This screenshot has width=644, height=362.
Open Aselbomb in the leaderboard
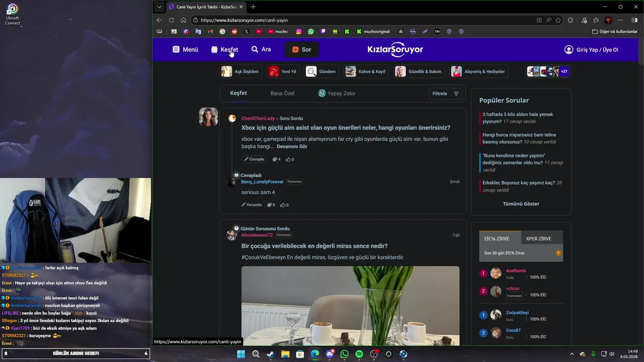pyautogui.click(x=516, y=270)
